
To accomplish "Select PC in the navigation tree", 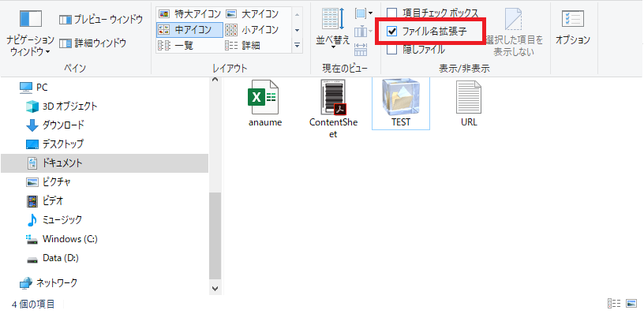I will click(34, 88).
